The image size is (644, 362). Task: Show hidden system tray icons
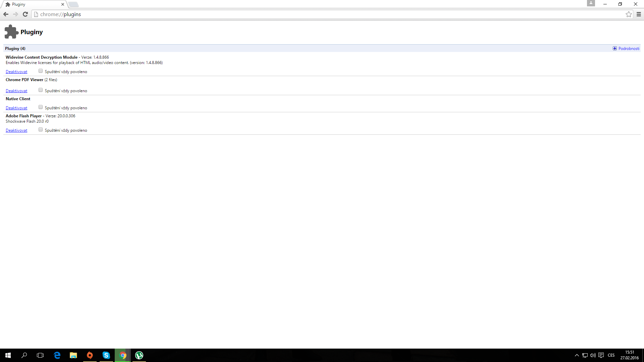pyautogui.click(x=577, y=355)
